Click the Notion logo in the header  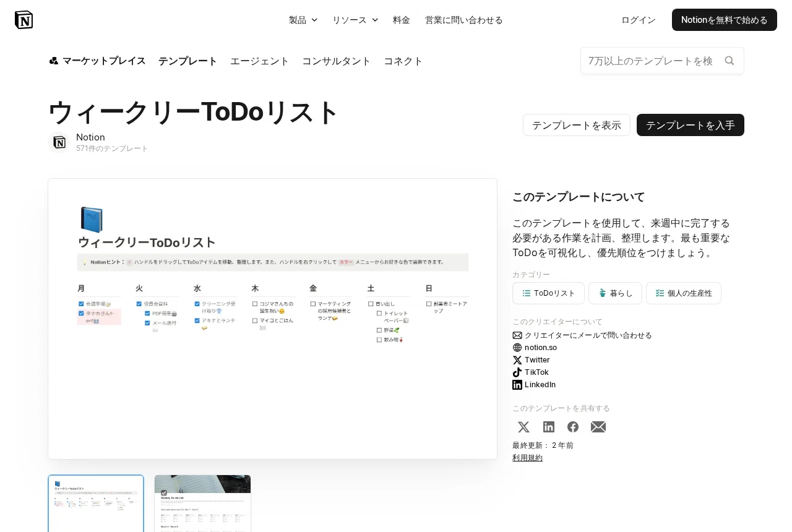pos(24,20)
